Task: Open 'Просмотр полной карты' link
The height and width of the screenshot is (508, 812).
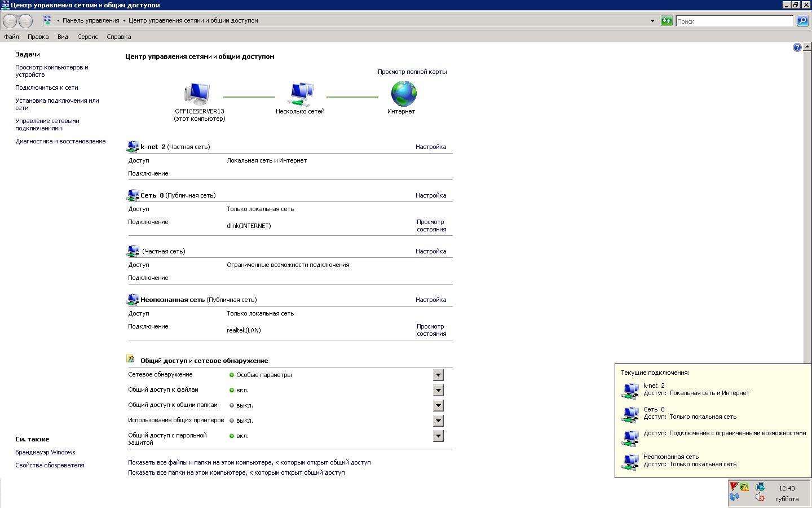Action: pos(412,72)
